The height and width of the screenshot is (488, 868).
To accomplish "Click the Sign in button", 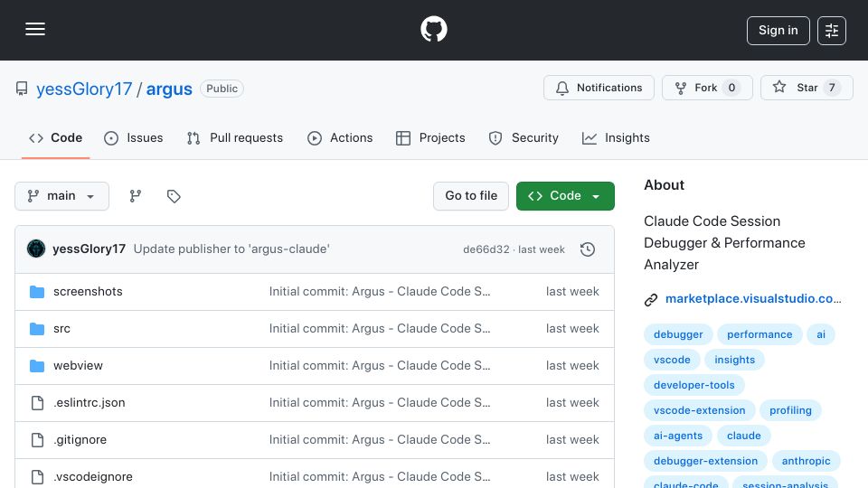I will tap(778, 31).
